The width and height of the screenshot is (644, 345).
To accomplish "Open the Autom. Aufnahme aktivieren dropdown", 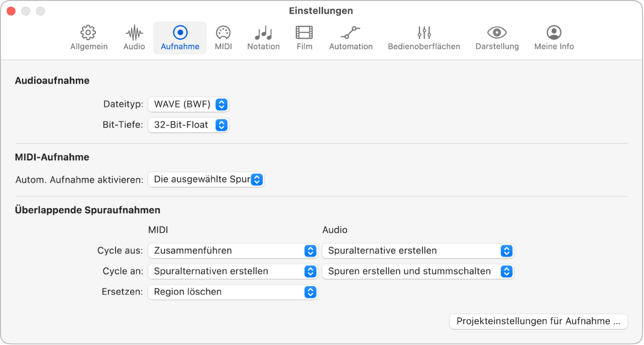I will point(206,179).
